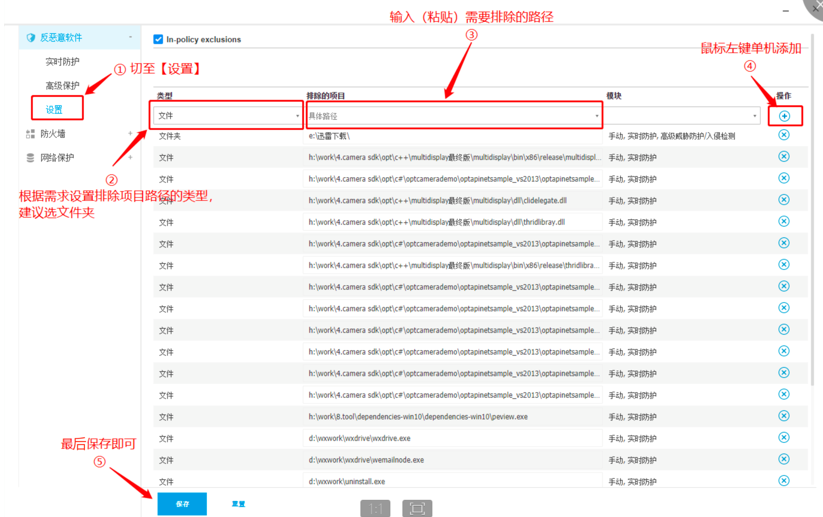The width and height of the screenshot is (823, 517).
Task: Open the 类型 file type dropdown
Action: click(227, 116)
